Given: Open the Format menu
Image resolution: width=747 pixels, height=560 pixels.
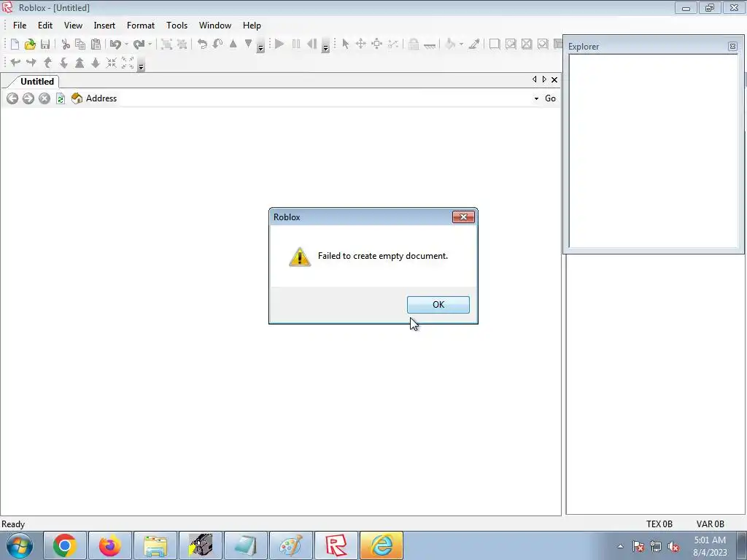Looking at the screenshot, I should coord(141,26).
